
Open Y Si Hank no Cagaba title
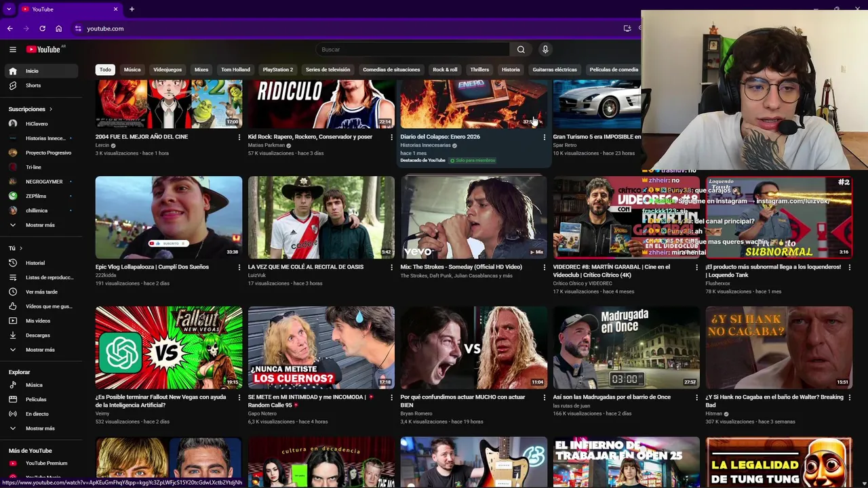click(x=774, y=401)
